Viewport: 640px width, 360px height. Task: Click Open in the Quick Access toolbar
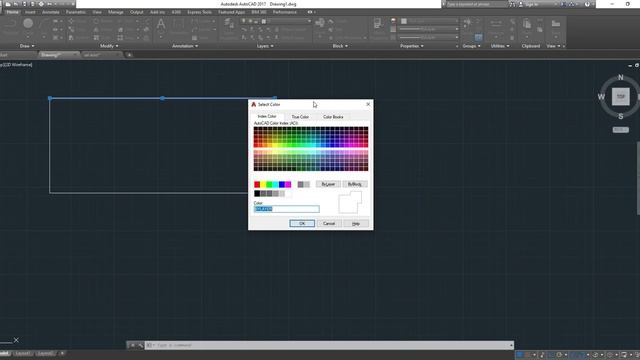[16, 4]
